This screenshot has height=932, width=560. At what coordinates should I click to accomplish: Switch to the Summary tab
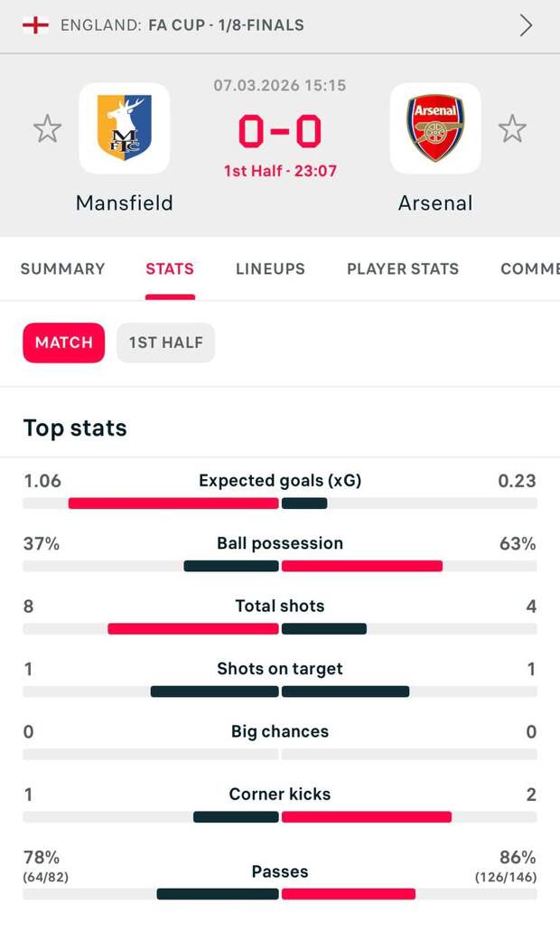[x=62, y=268]
